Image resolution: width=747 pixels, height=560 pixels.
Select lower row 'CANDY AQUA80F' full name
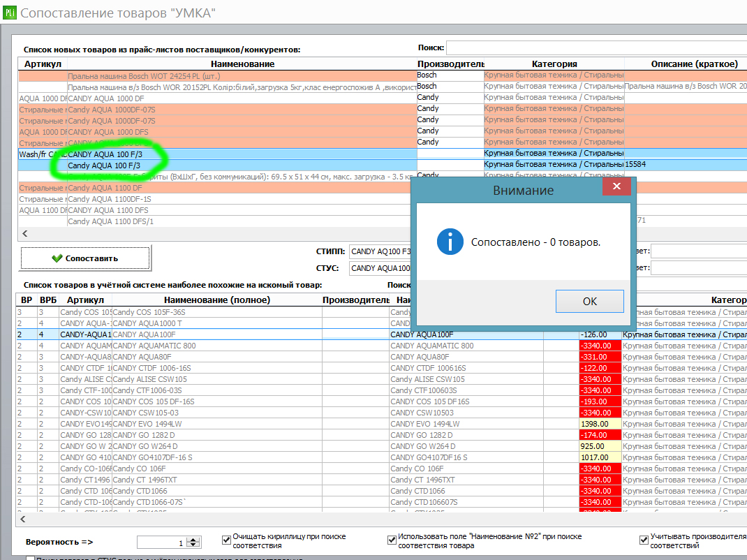216,357
